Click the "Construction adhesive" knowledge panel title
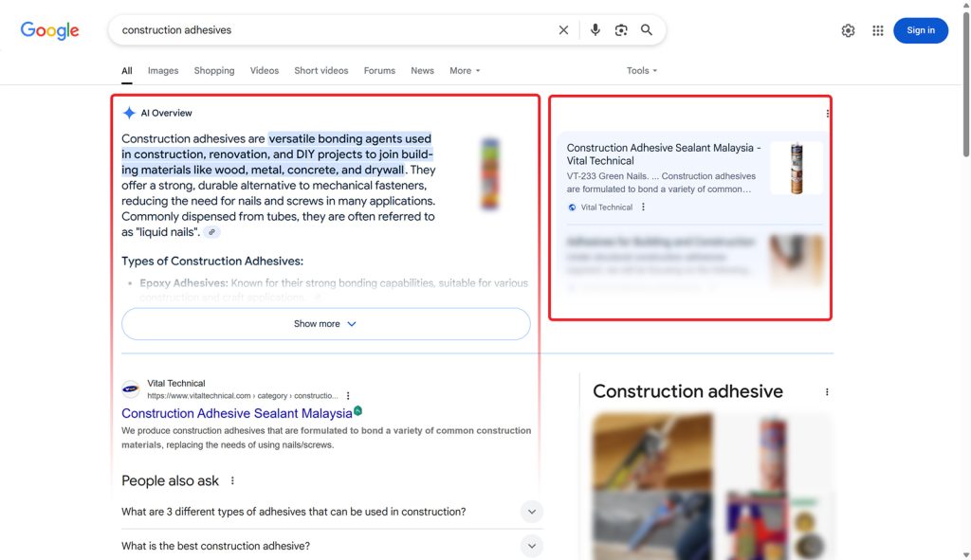Image resolution: width=971 pixels, height=560 pixels. click(688, 391)
